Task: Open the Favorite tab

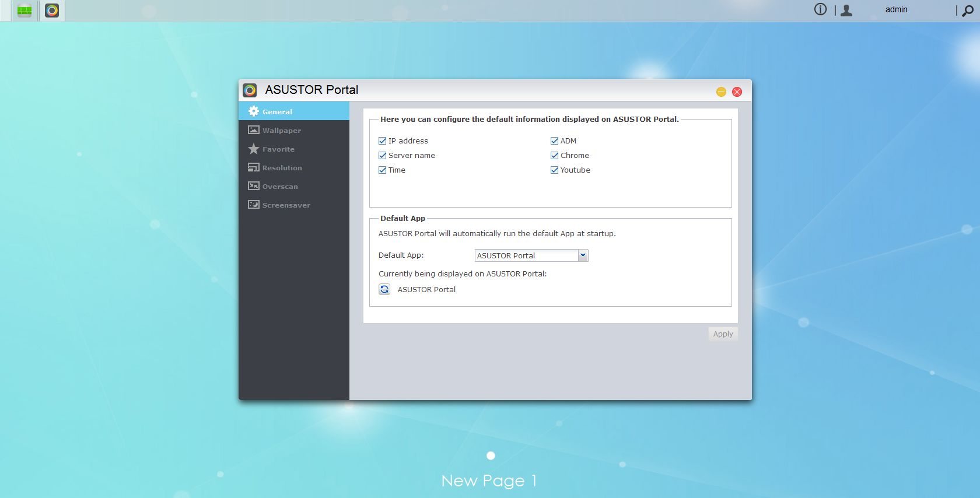Action: coord(294,149)
